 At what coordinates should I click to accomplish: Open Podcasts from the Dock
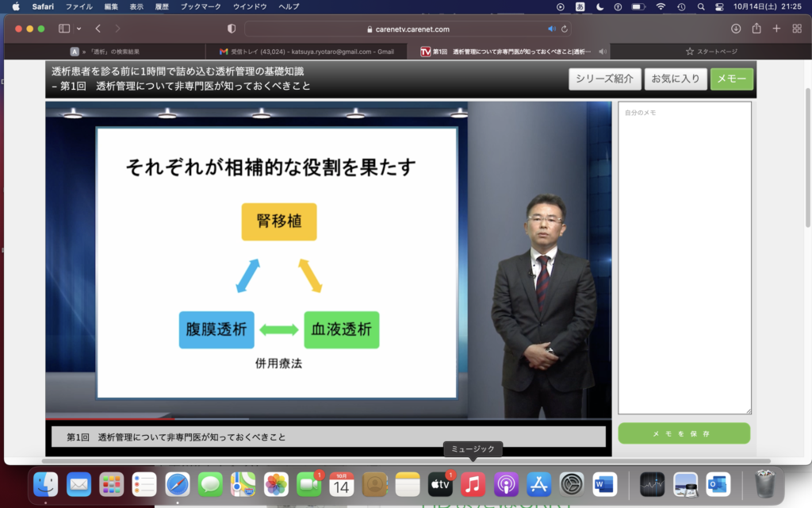[506, 483]
